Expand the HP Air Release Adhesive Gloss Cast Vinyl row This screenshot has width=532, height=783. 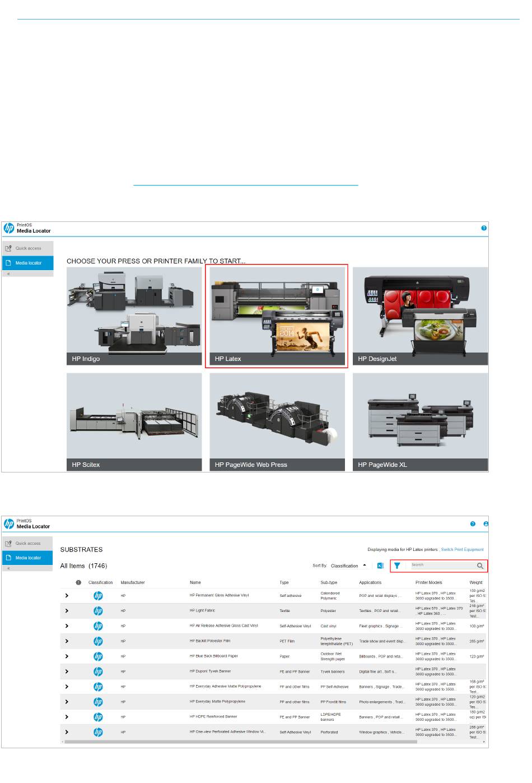pos(67,626)
